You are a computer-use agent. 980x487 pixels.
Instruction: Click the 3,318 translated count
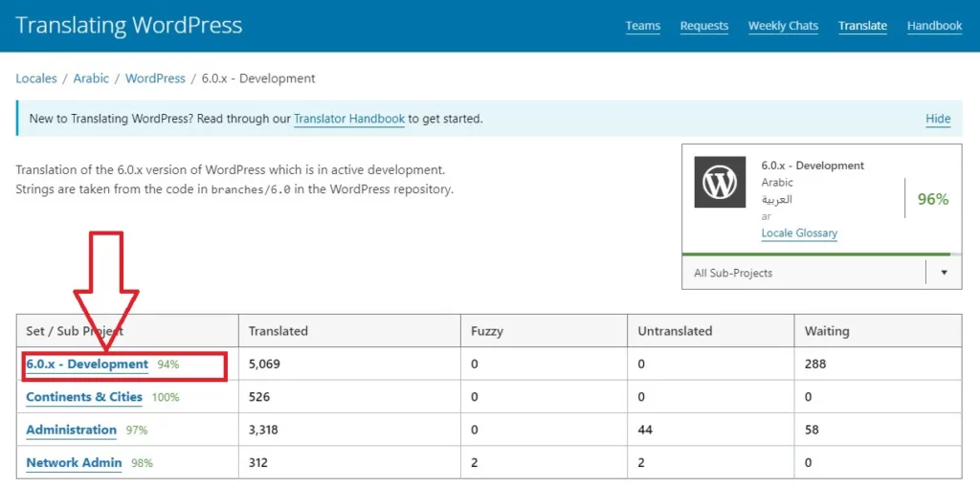(264, 431)
